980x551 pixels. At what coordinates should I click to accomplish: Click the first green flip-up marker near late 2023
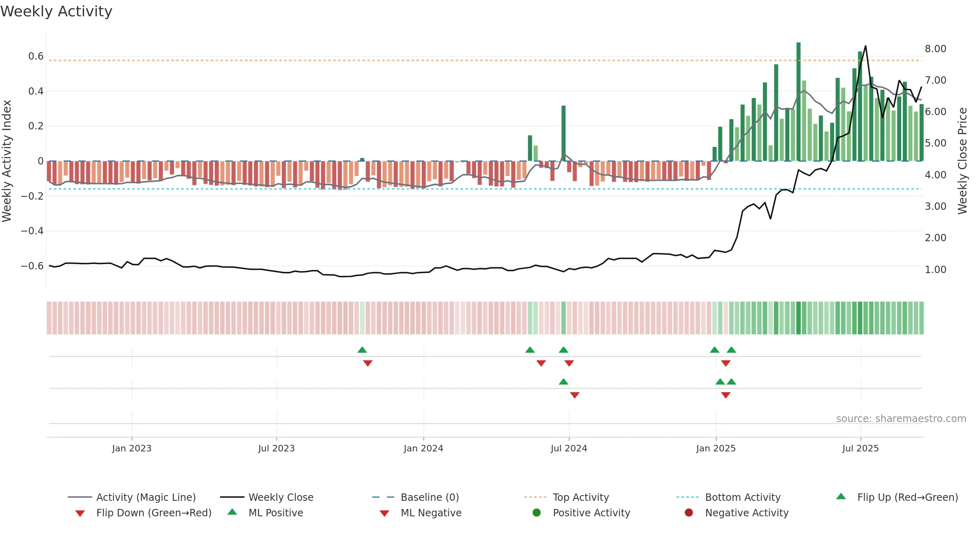362,350
